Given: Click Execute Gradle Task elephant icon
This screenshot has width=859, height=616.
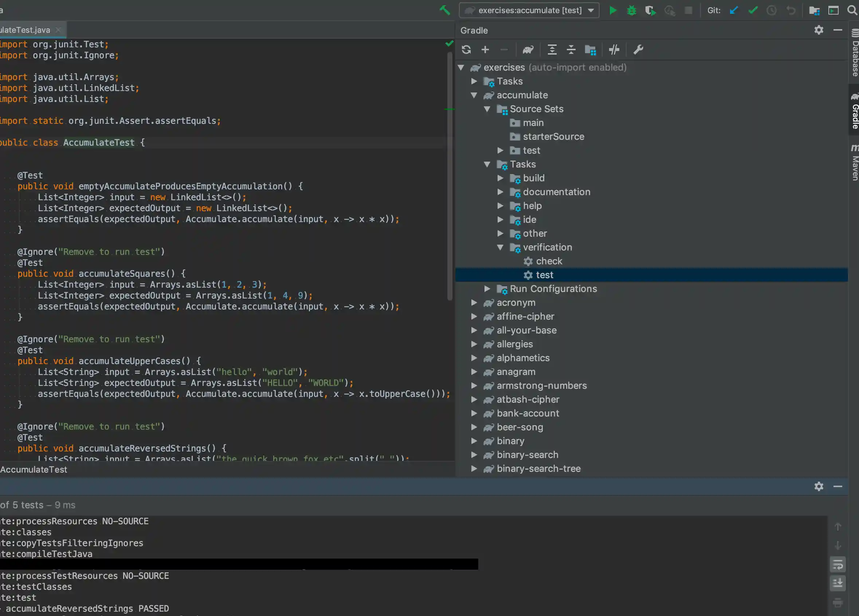Looking at the screenshot, I should click(x=528, y=50).
